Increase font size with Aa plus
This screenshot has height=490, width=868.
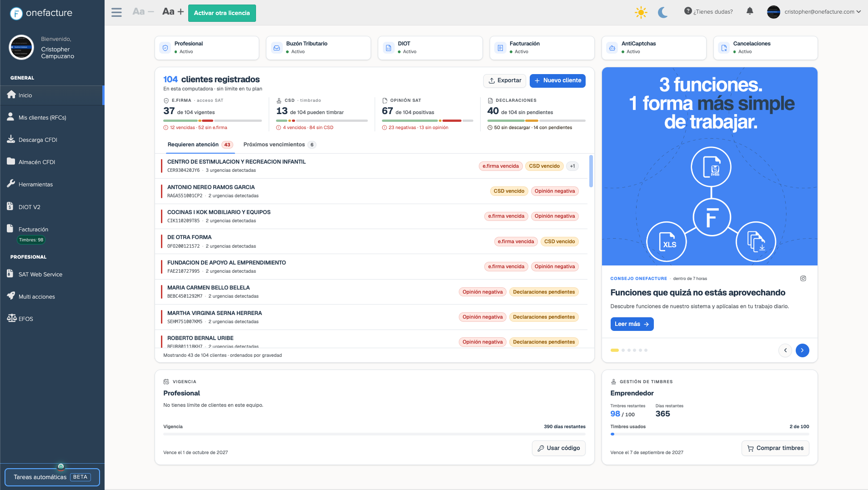click(x=173, y=12)
